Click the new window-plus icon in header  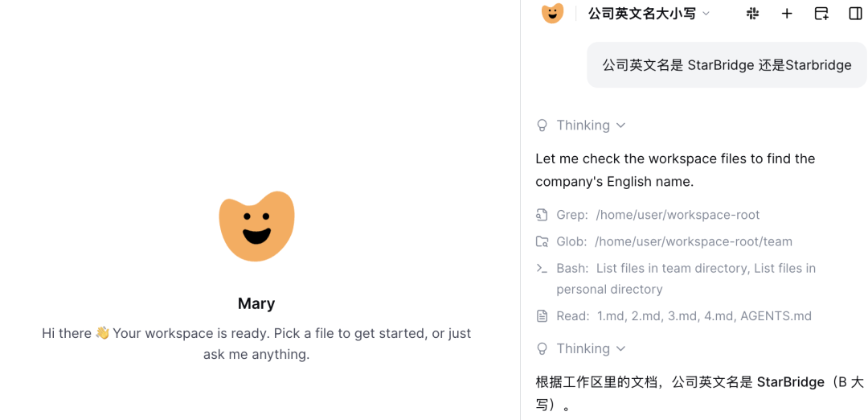click(x=821, y=14)
